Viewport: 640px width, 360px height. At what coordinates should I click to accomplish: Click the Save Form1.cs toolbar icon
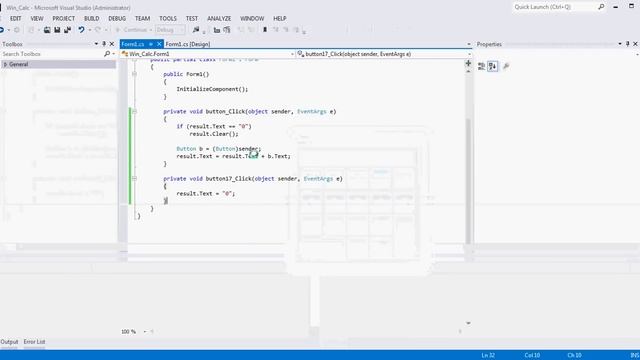click(57, 30)
